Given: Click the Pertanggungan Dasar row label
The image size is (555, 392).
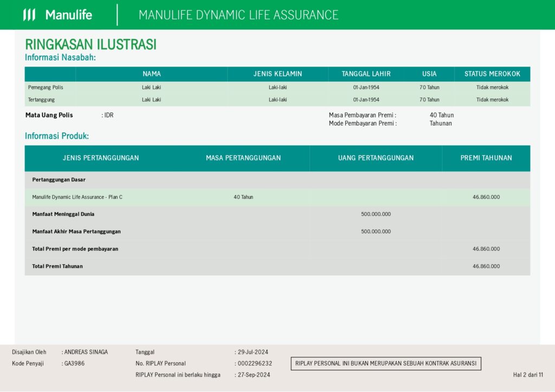Looking at the screenshot, I should click(x=59, y=180).
